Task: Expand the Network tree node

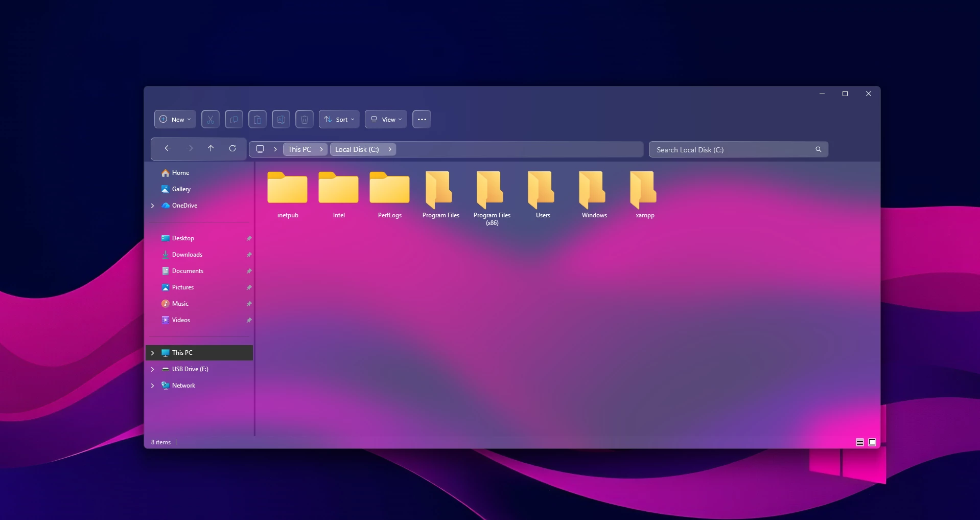Action: [x=152, y=386]
